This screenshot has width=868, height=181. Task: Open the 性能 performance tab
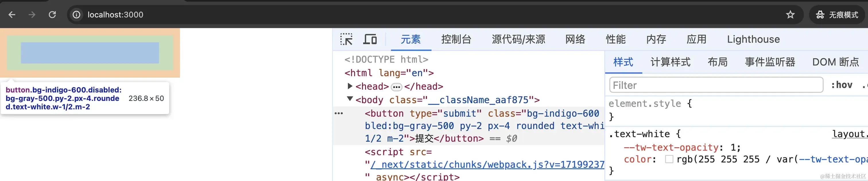point(616,39)
